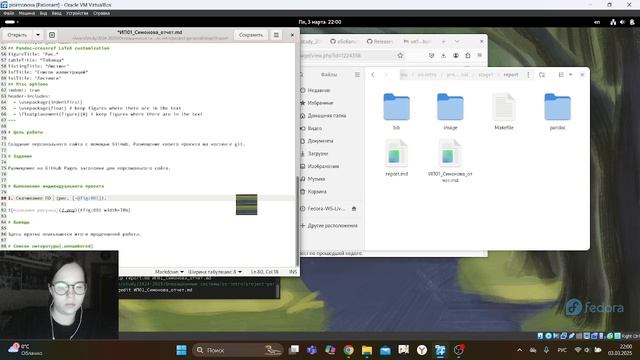Open the Windows Start menu
The height and width of the screenshot is (360, 640).
coord(182,350)
